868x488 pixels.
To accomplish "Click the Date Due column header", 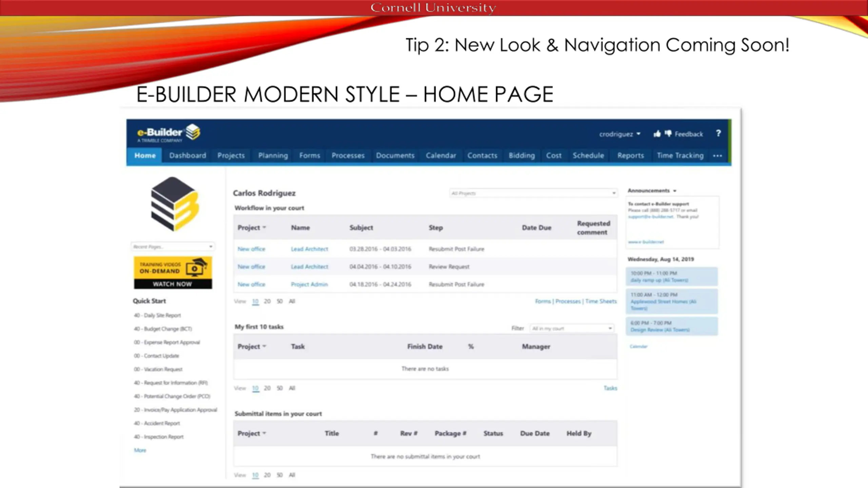I will [x=536, y=228].
